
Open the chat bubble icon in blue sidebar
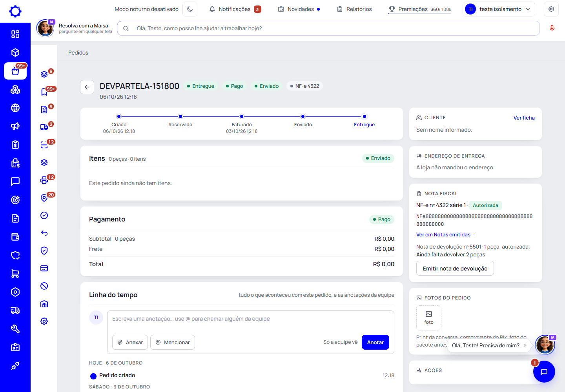[x=15, y=181]
